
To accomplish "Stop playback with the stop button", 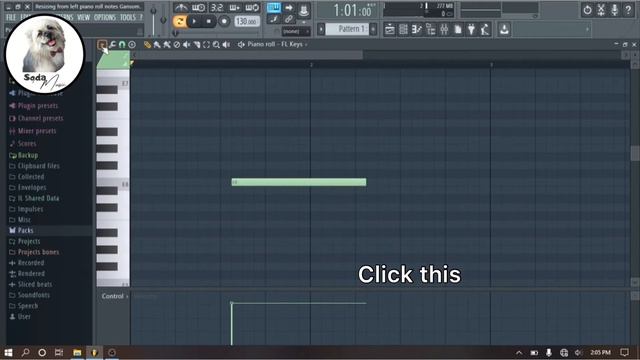I will [209, 21].
